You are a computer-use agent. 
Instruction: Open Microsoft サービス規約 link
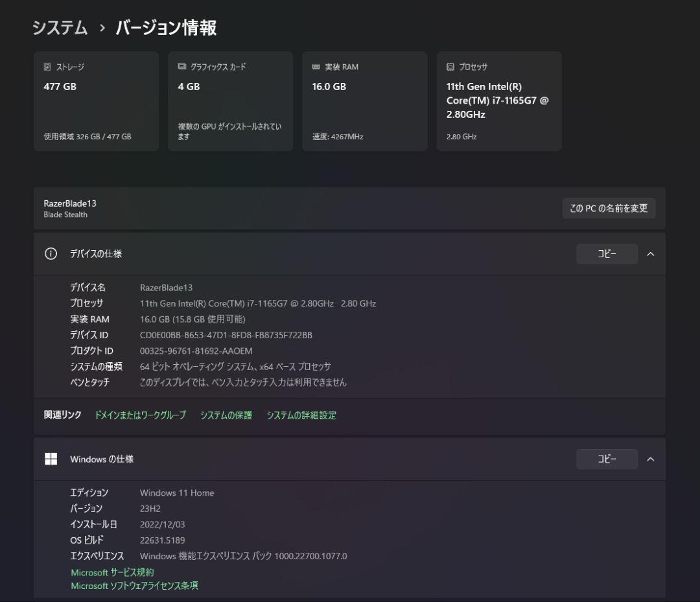(x=113, y=572)
